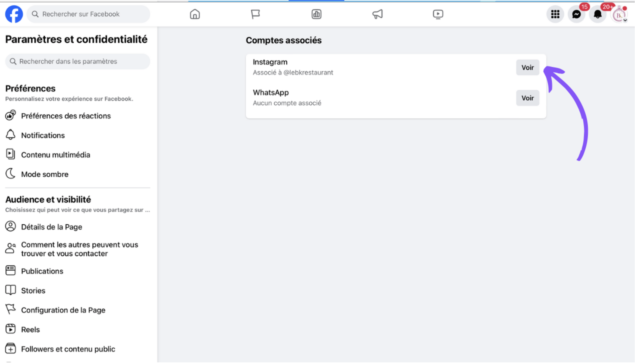Click the stories book icon

pyautogui.click(x=11, y=290)
